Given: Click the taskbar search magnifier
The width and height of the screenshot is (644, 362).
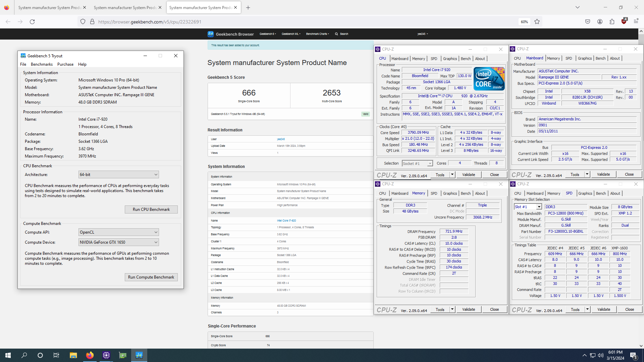Looking at the screenshot, I should (24, 355).
